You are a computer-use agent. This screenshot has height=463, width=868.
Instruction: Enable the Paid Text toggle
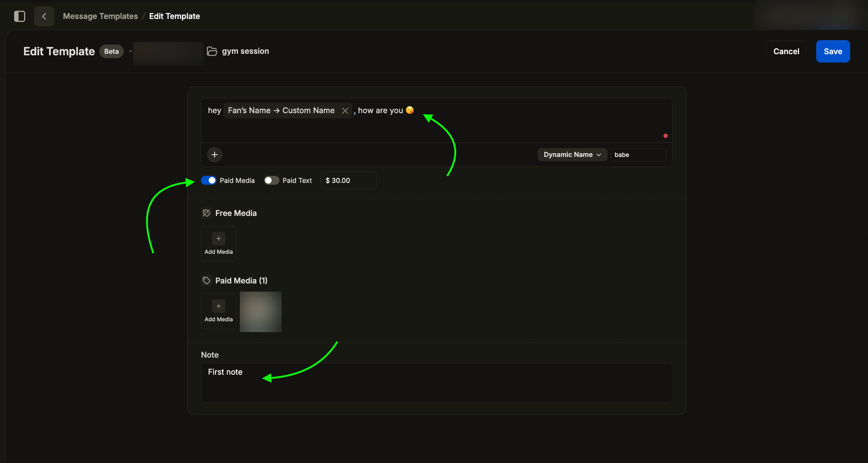[x=271, y=180]
